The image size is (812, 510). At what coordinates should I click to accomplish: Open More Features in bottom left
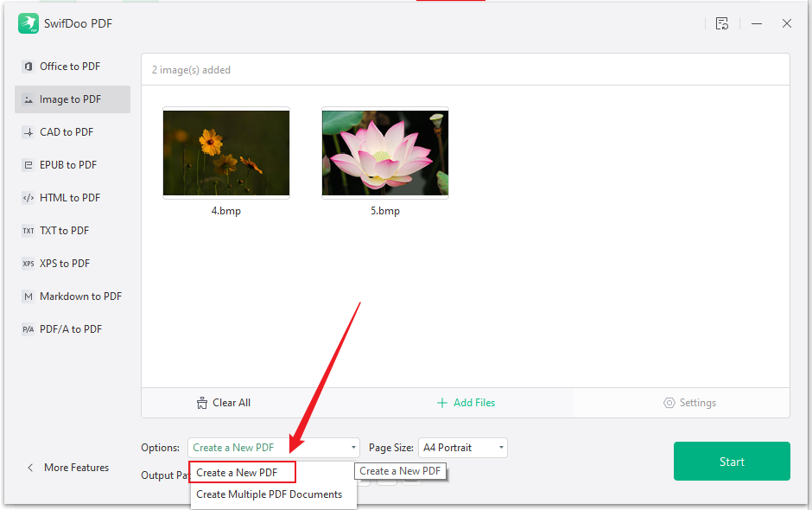(x=68, y=467)
